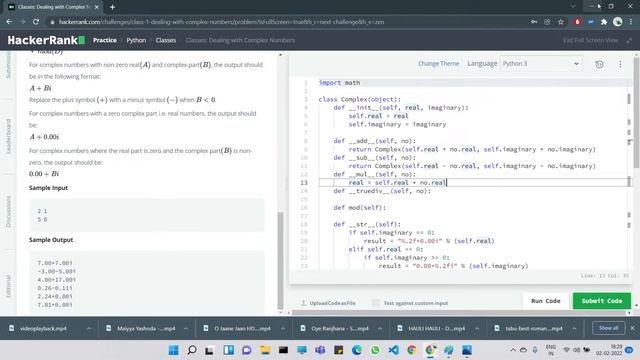
Task: Show hidden system tray icons
Action: (513, 350)
